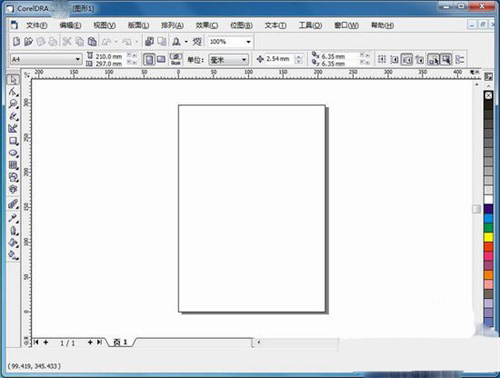This screenshot has height=378, width=500.
Task: Toggle Draw Complex Objects button
Action: click(433, 60)
